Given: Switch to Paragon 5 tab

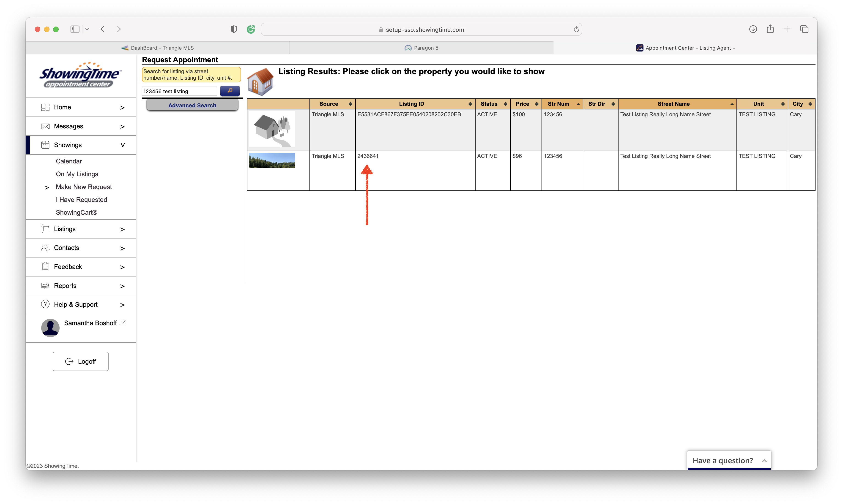Looking at the screenshot, I should pos(421,48).
